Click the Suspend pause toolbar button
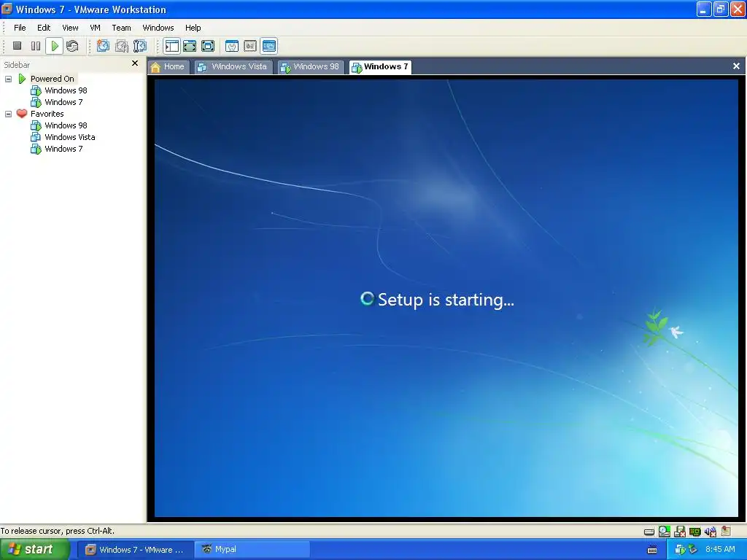This screenshot has width=747, height=560. pyautogui.click(x=36, y=46)
